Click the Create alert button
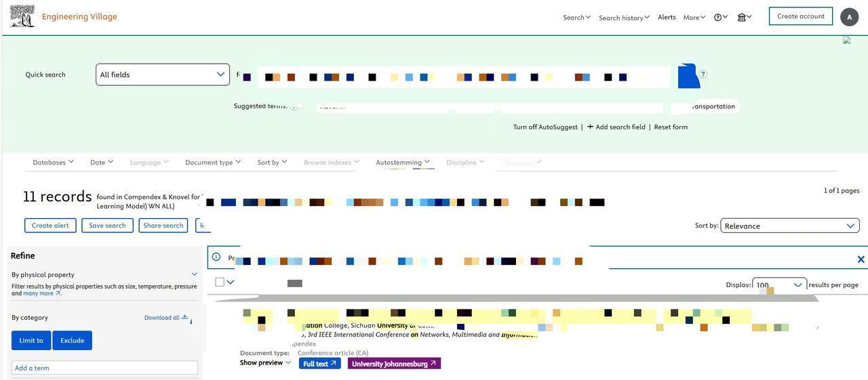The image size is (868, 380). [x=50, y=226]
